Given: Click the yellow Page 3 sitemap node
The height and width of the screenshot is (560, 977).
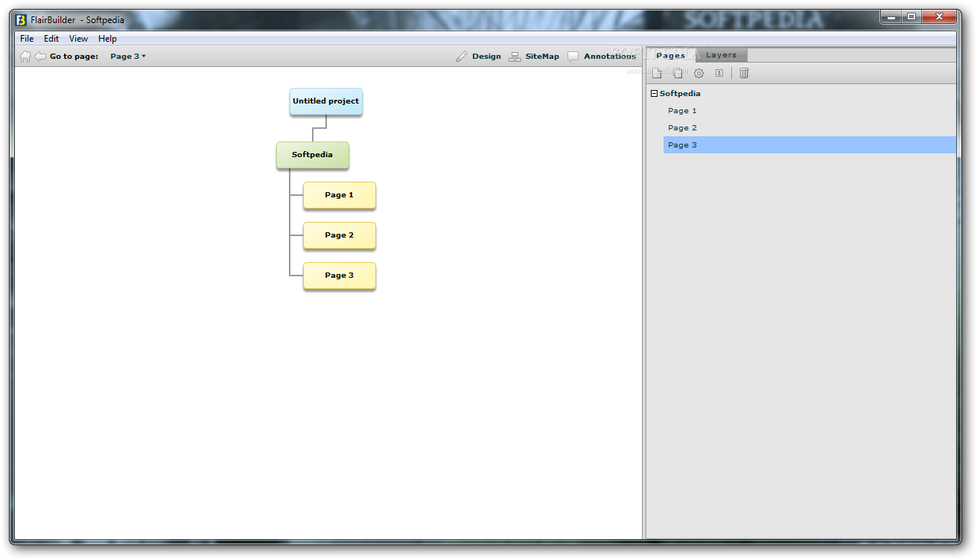Looking at the screenshot, I should [x=340, y=276].
